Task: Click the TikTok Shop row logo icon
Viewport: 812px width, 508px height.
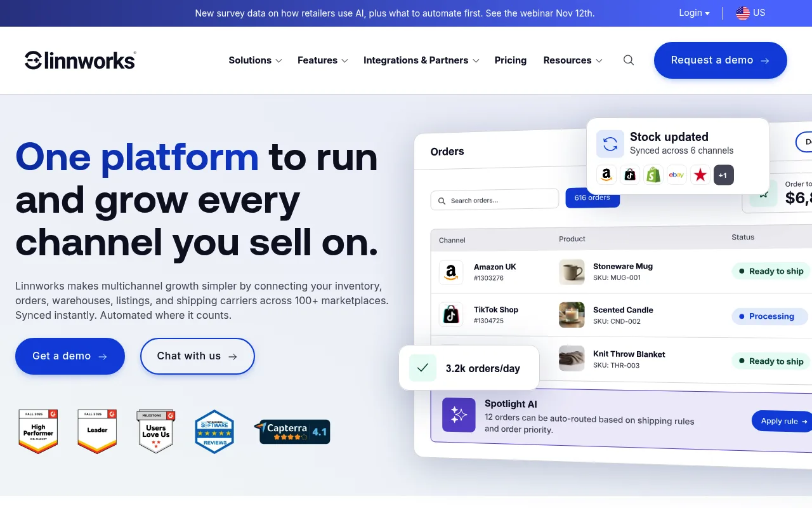Action: click(451, 315)
